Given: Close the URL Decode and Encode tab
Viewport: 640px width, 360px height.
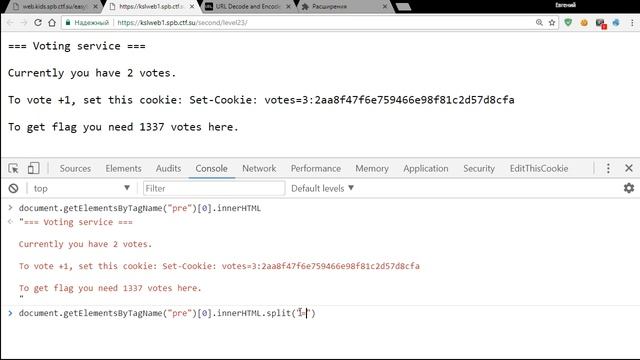Looking at the screenshot, I should [x=289, y=7].
